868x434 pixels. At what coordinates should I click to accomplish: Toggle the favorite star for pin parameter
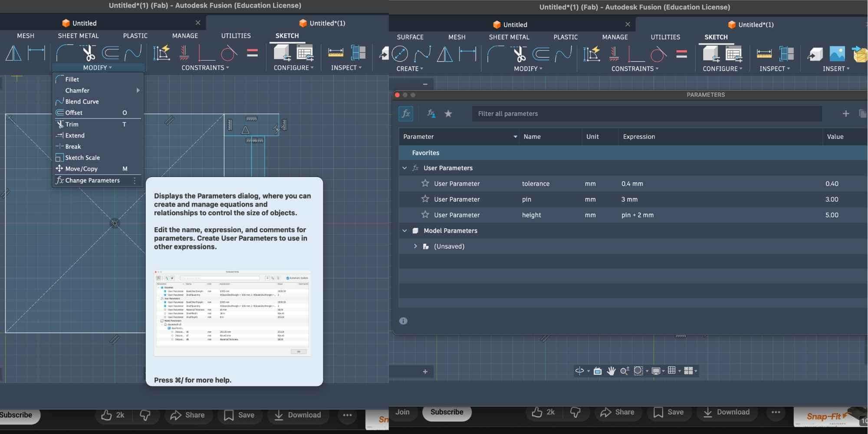pyautogui.click(x=425, y=199)
